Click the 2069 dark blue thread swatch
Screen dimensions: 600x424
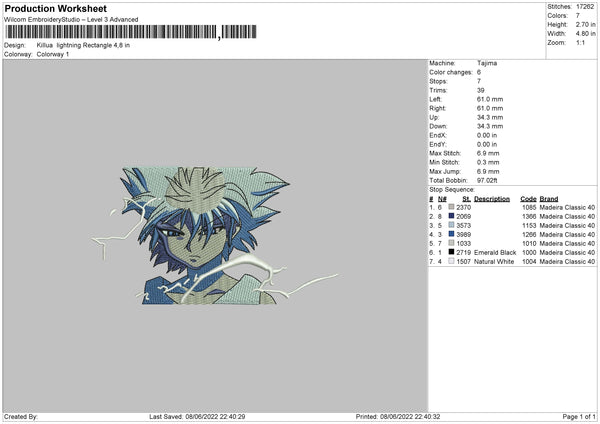coord(451,216)
